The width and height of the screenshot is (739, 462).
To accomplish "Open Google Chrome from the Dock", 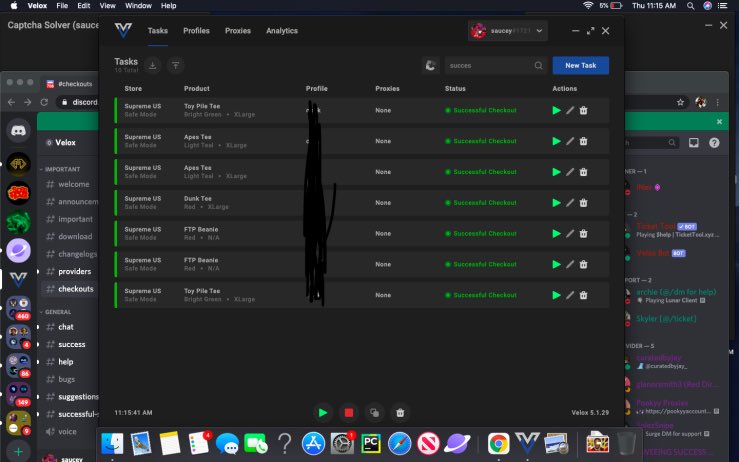I will [498, 444].
